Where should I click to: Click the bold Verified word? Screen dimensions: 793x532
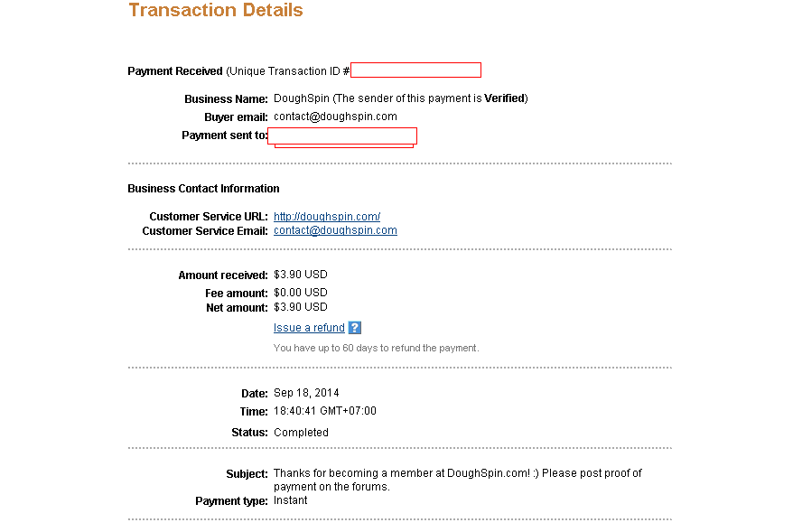click(504, 98)
